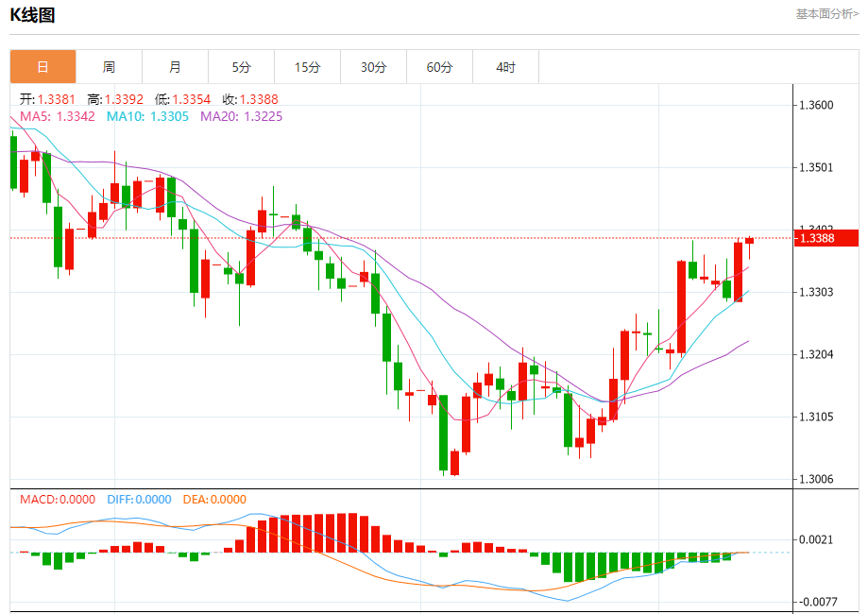Open the 基本面分析 link
The width and height of the screenshot is (868, 614).
click(x=826, y=14)
